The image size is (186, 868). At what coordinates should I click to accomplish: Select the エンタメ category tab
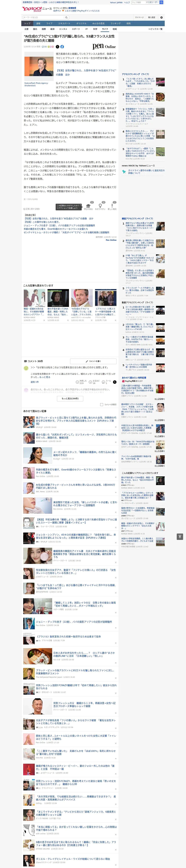[x=63, y=29]
